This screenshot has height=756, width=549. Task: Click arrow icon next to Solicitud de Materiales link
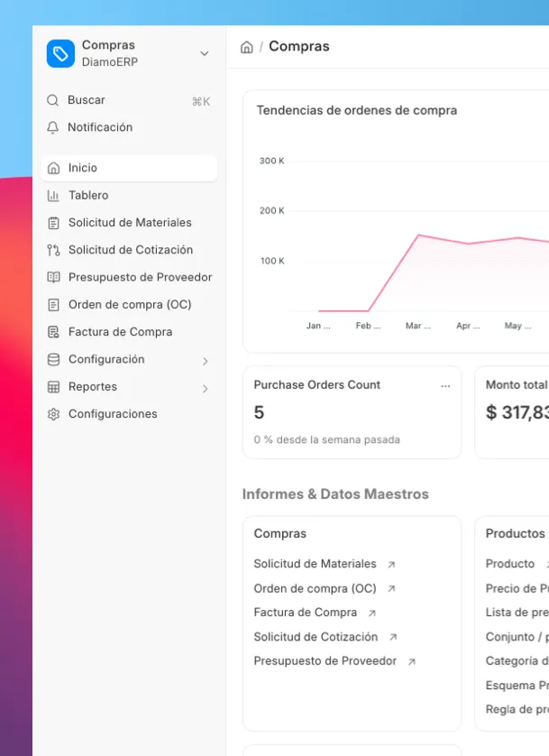tap(391, 565)
